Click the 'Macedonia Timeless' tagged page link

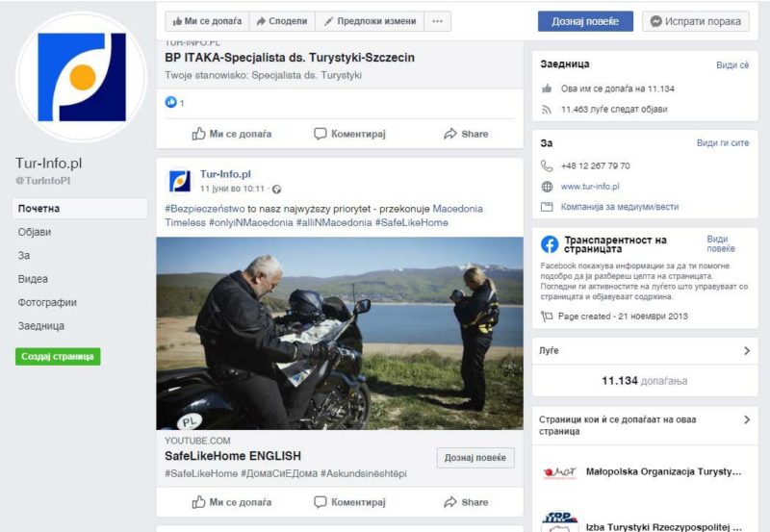point(458,209)
